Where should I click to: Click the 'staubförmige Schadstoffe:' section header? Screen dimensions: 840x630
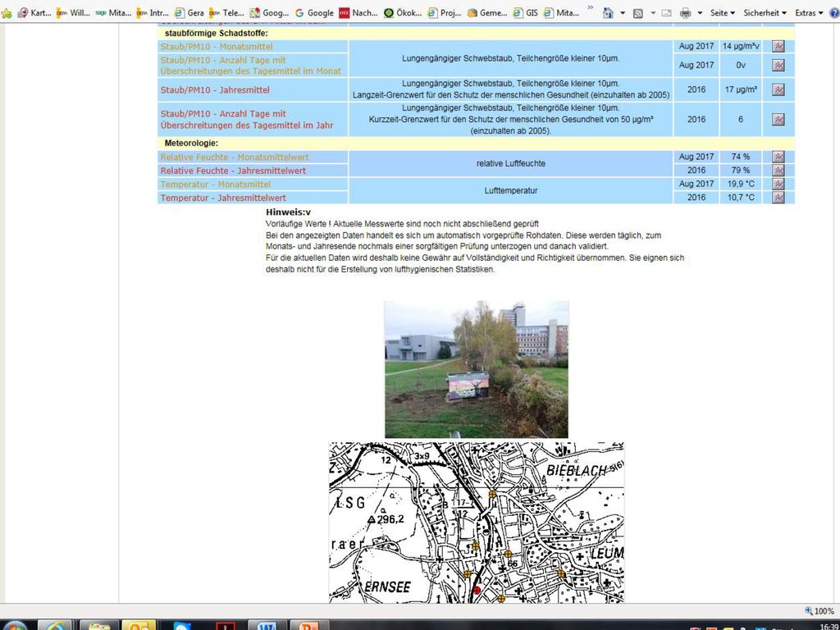[217, 33]
